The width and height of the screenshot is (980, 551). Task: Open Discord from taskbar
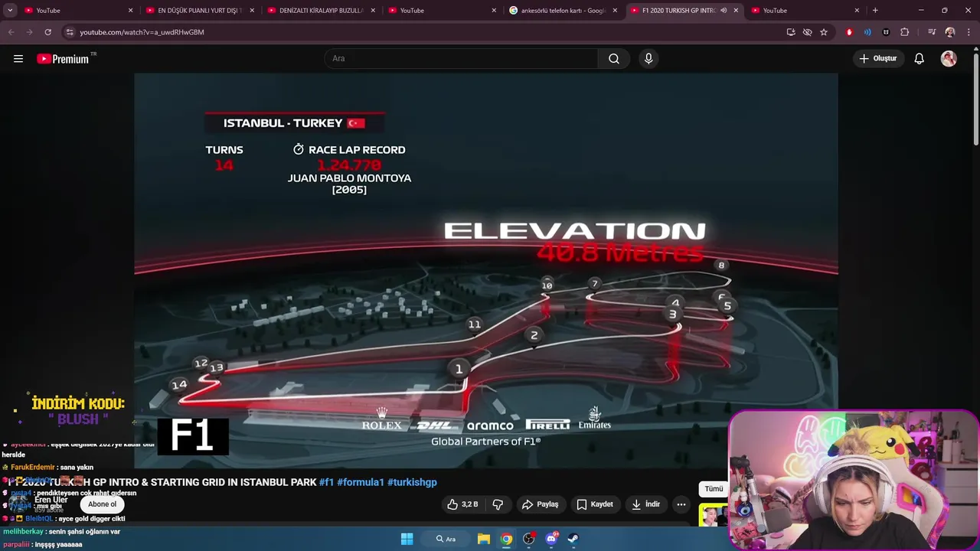551,539
